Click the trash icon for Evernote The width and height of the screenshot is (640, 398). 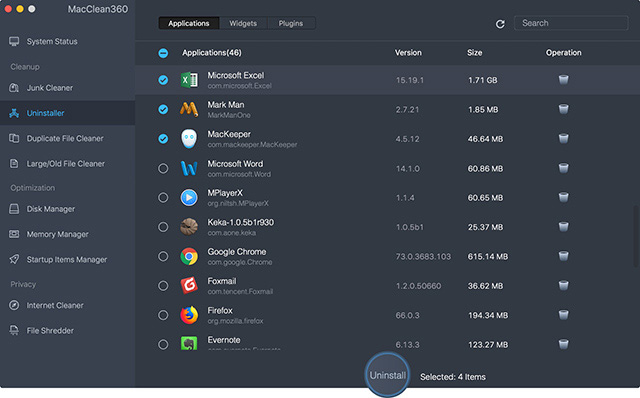click(x=563, y=344)
